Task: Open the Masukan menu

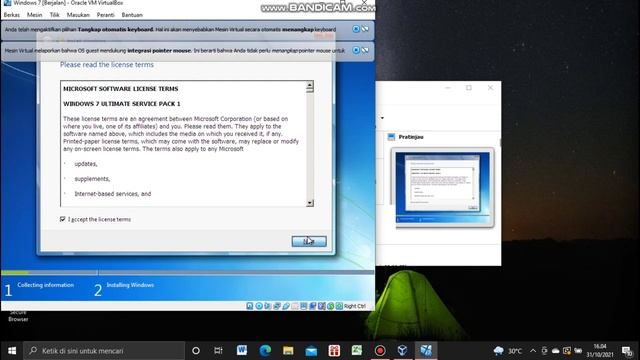Action: pos(78,15)
